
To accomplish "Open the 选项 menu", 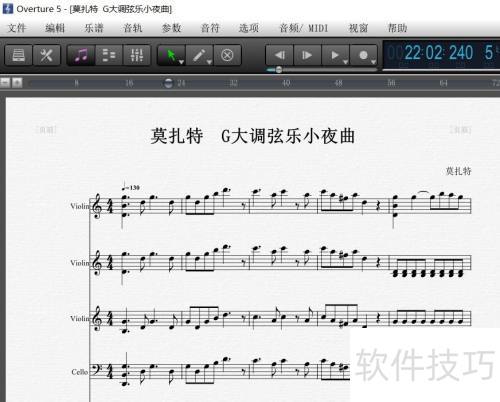I will [x=249, y=28].
